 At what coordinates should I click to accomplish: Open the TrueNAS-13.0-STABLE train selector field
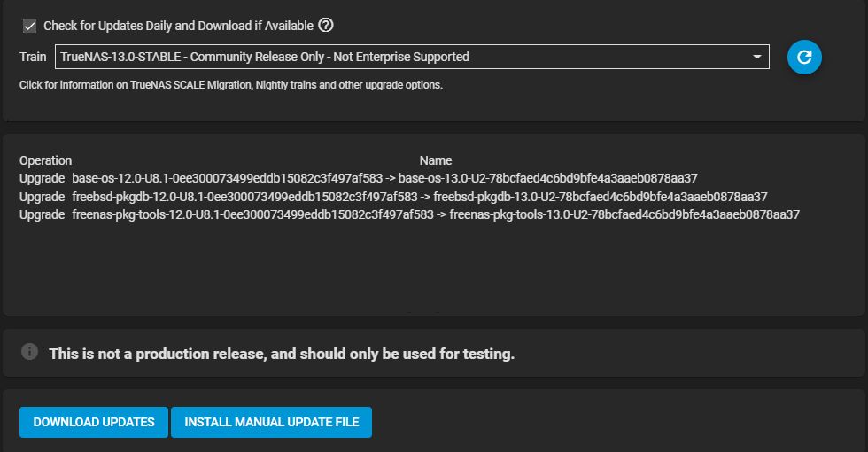tap(412, 57)
